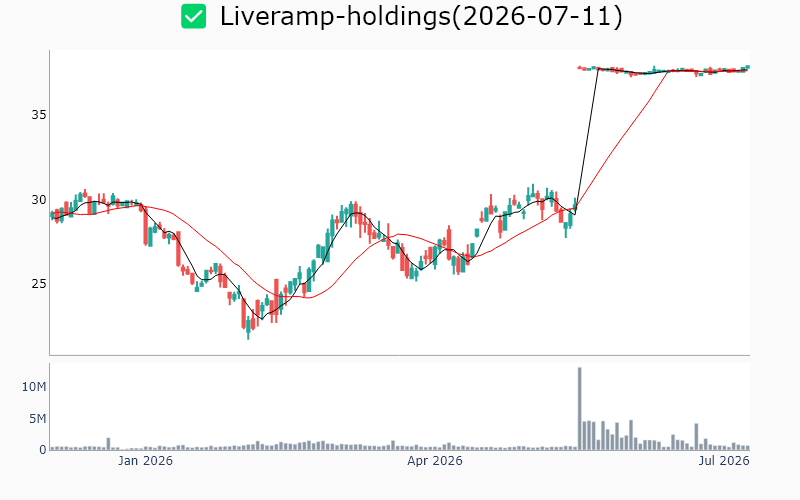Viewport: 800px width, 500px height.
Task: Click the green checkmark icon beside the title
Action: tap(194, 16)
